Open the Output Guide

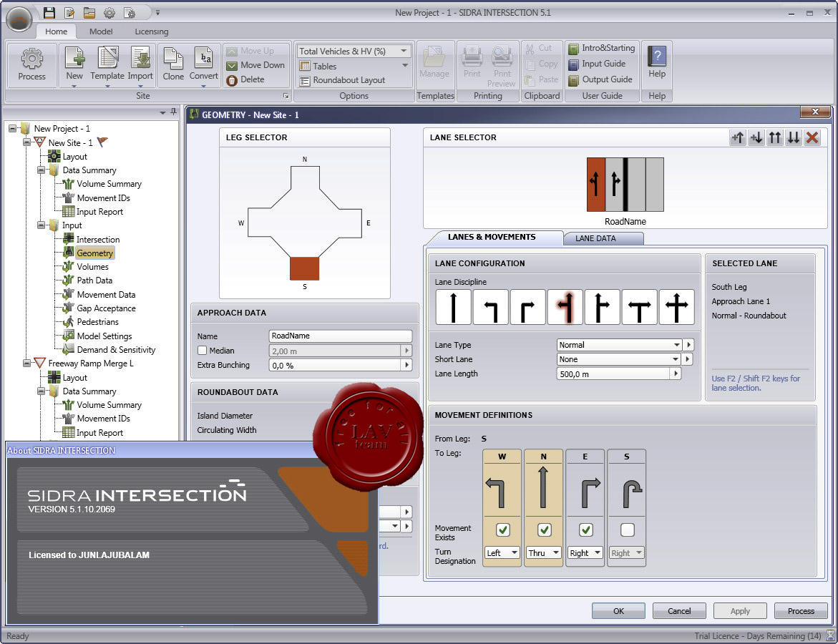(x=600, y=79)
